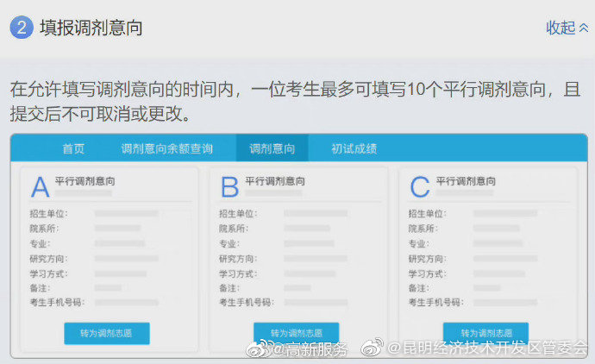Viewport: 595px width, 364px height.
Task: Select 平行调剂意向 heading in card A
Action: point(85,181)
